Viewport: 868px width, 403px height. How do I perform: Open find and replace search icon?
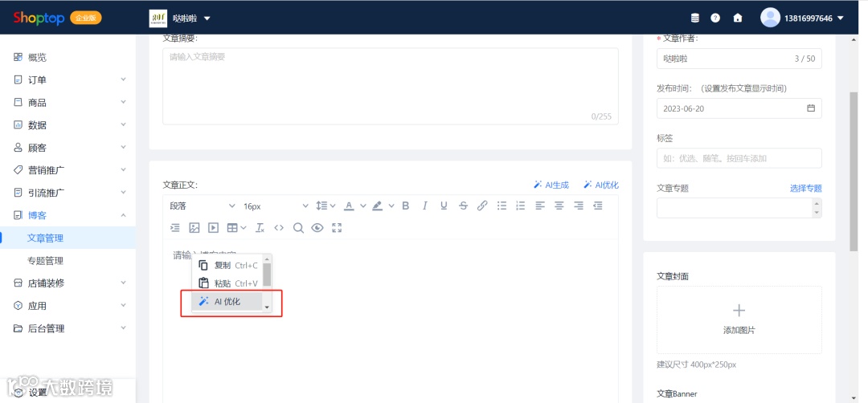click(298, 228)
